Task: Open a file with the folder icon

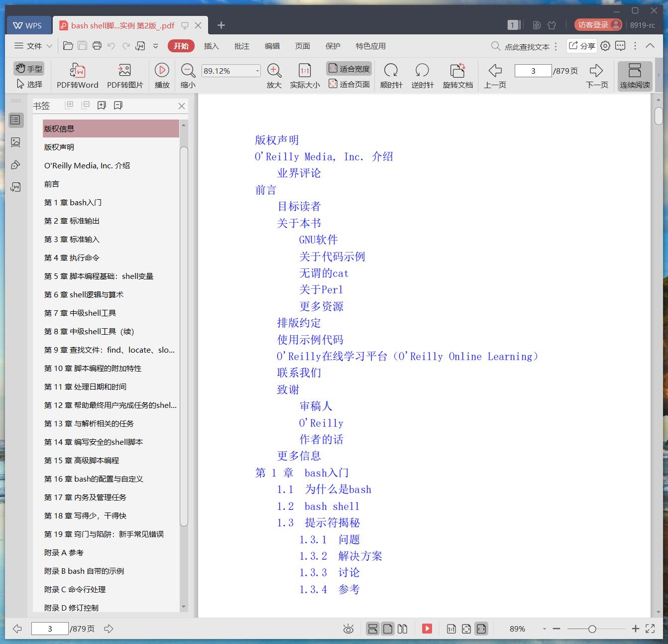Action: point(68,46)
